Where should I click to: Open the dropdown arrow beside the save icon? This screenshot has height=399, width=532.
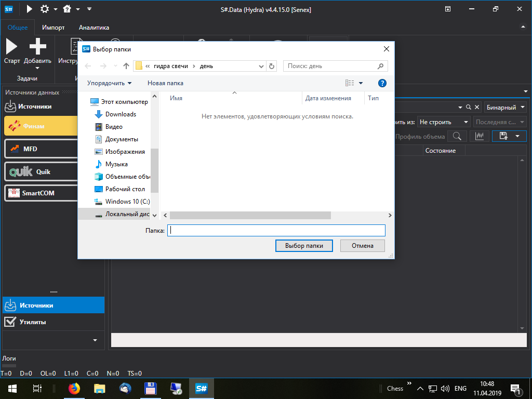point(517,137)
